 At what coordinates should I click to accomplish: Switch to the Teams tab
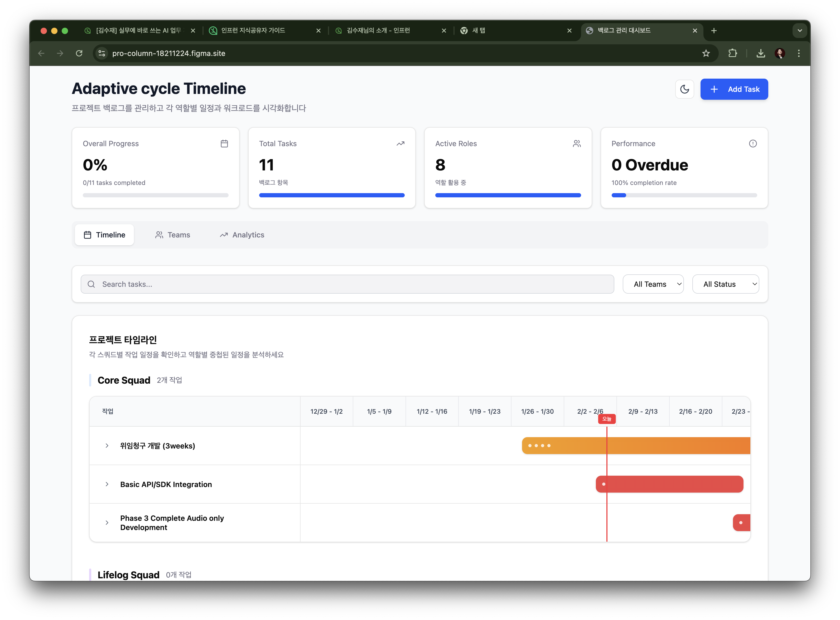point(172,235)
